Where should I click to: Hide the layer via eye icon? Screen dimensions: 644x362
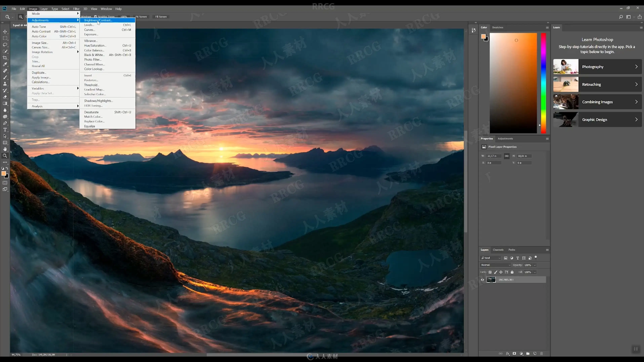tap(482, 280)
